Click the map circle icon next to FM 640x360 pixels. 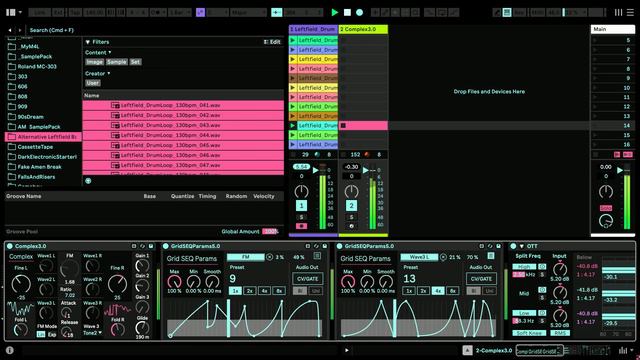269,257
